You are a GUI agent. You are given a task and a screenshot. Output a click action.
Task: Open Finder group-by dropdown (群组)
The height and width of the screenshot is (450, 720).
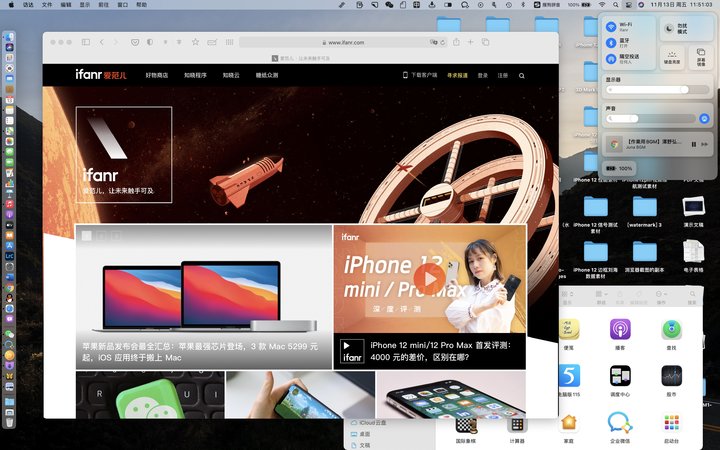[601, 296]
